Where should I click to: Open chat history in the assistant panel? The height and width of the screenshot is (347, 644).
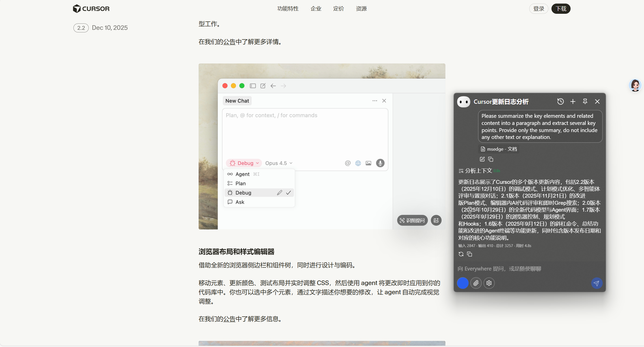pyautogui.click(x=560, y=101)
